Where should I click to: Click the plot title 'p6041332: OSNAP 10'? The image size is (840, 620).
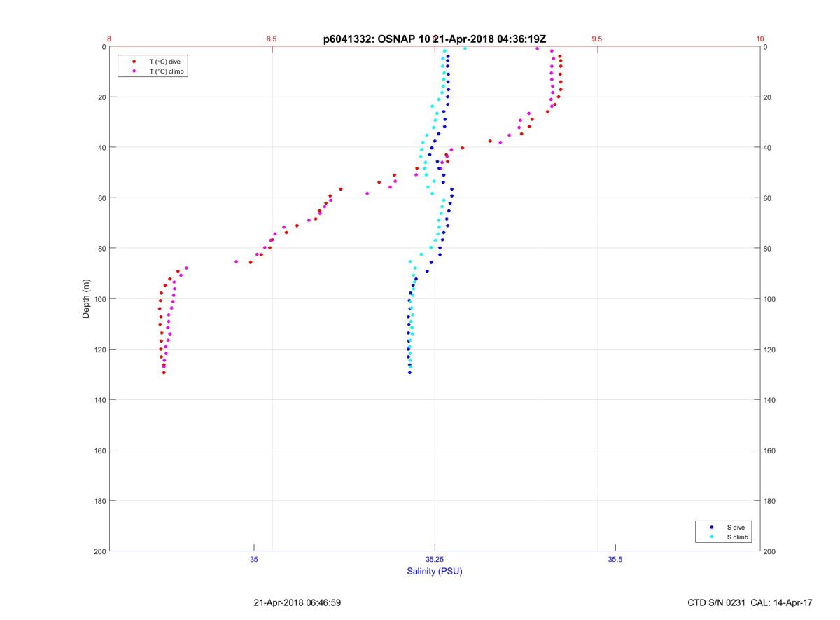click(x=377, y=39)
